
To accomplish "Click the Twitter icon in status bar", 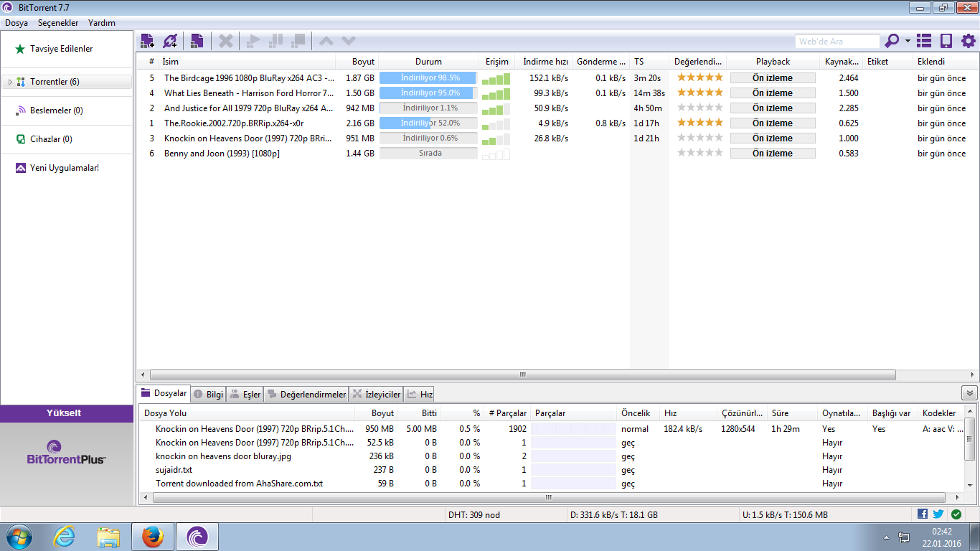I will tap(938, 514).
